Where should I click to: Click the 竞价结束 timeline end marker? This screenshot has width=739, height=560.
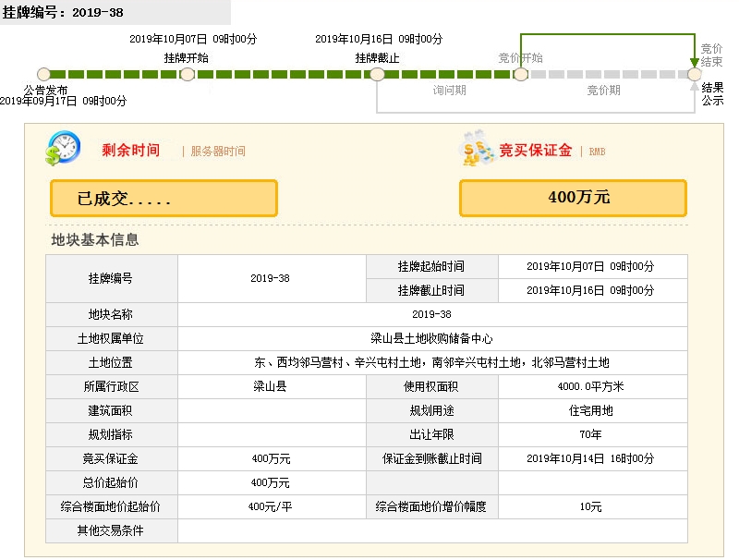pyautogui.click(x=694, y=74)
